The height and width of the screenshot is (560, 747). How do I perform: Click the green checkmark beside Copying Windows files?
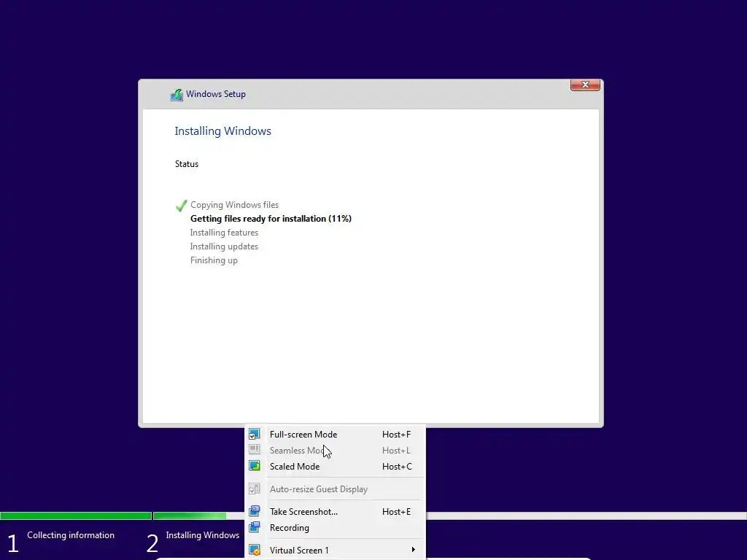pos(181,205)
